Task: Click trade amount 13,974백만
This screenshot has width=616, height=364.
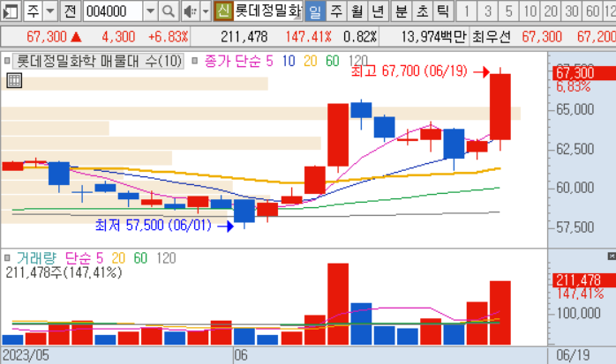Action: click(x=433, y=37)
